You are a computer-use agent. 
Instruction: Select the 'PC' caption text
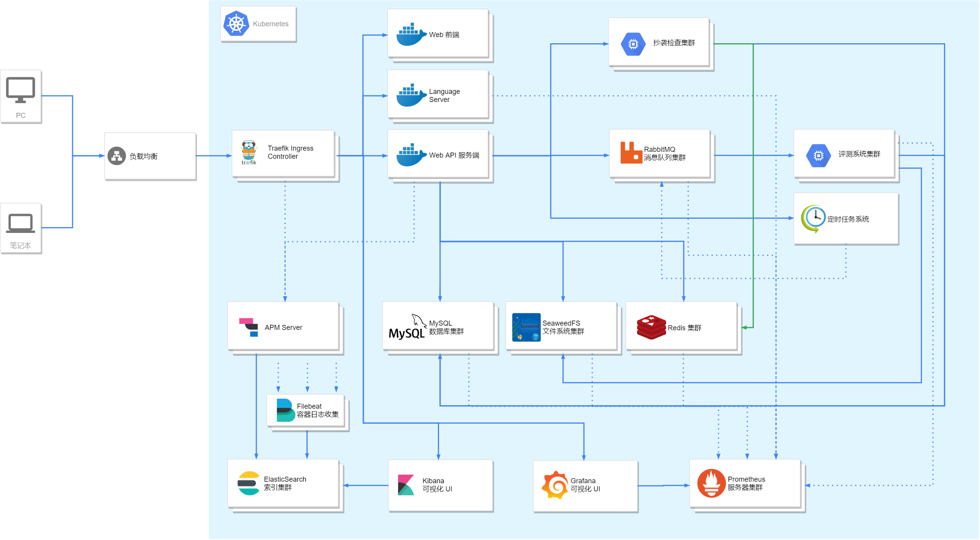click(21, 115)
